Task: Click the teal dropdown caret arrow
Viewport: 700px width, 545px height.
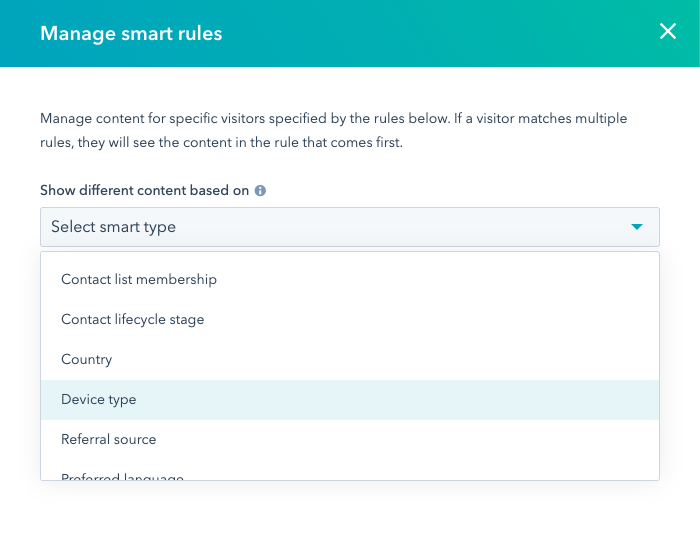Action: [637, 227]
